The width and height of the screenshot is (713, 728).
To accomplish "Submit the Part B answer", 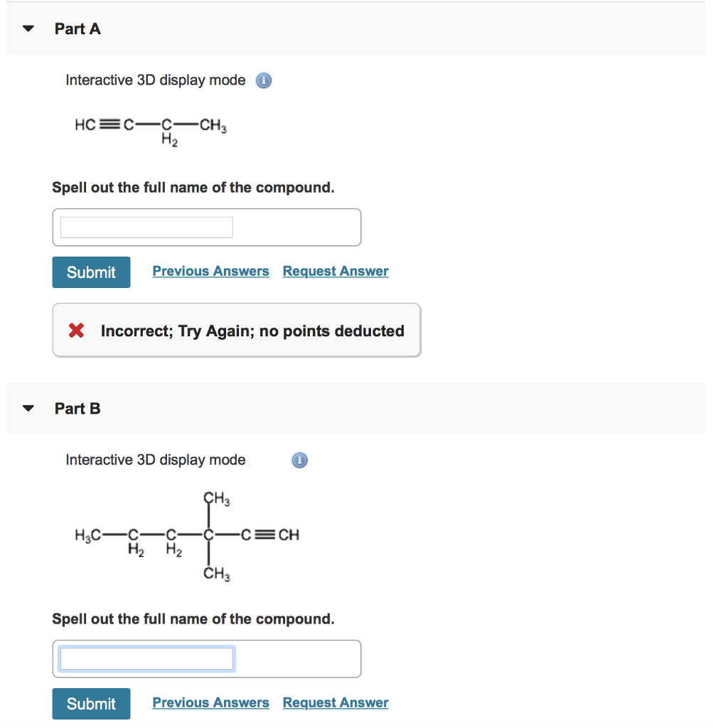I will click(91, 703).
